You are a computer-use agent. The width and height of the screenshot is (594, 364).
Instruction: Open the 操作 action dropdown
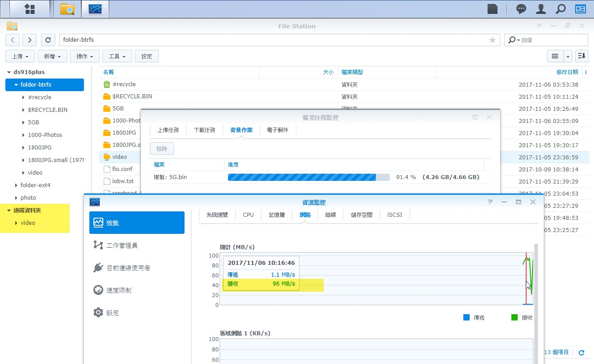(85, 56)
